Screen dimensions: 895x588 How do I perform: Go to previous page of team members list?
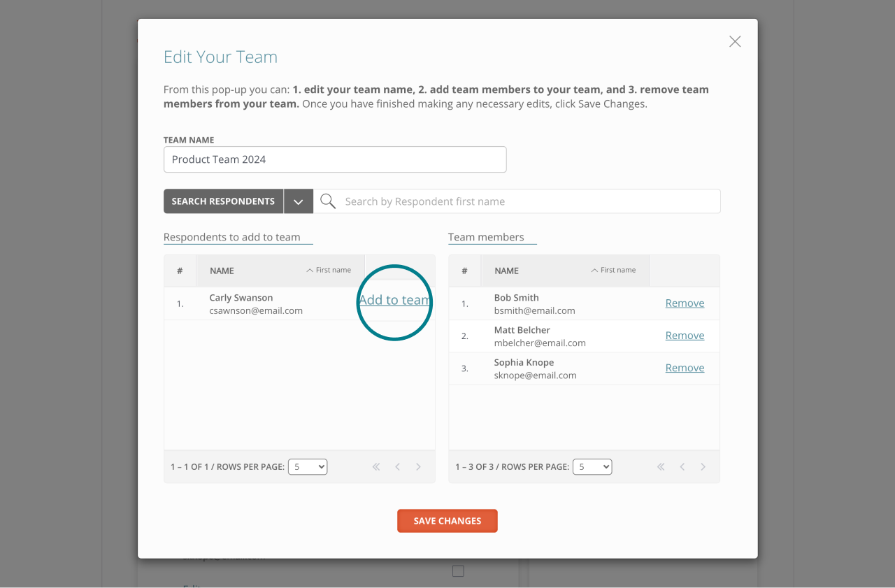[x=682, y=467]
